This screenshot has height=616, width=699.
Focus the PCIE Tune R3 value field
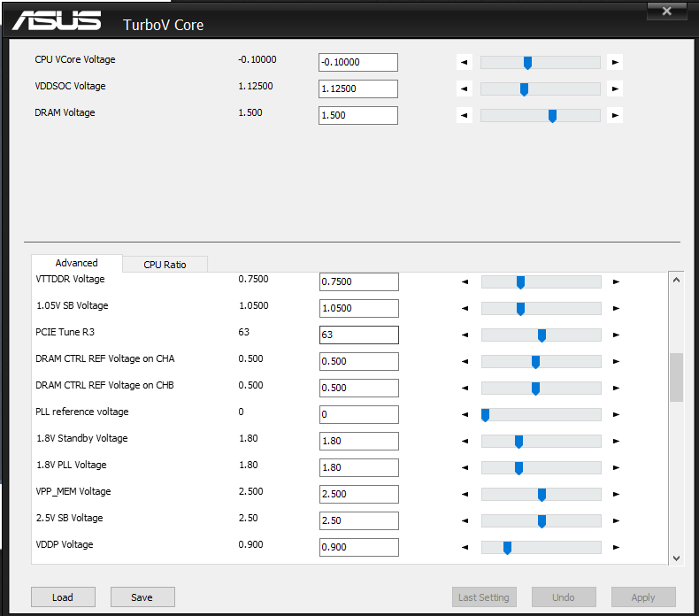pyautogui.click(x=359, y=335)
